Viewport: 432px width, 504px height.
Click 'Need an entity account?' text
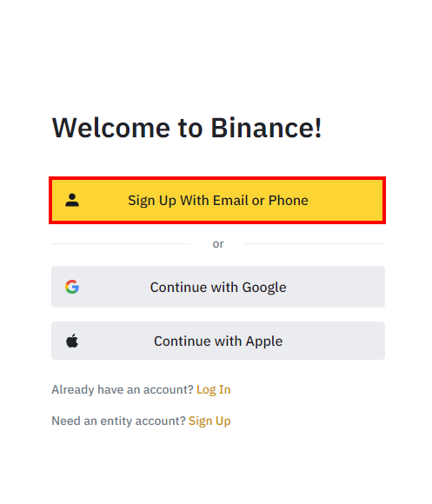point(118,421)
